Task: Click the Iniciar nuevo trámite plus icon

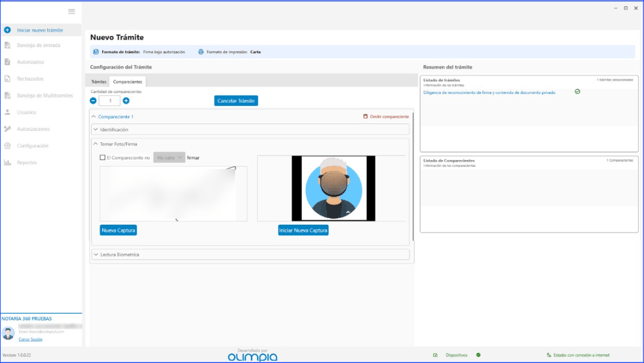Action: [x=7, y=30]
